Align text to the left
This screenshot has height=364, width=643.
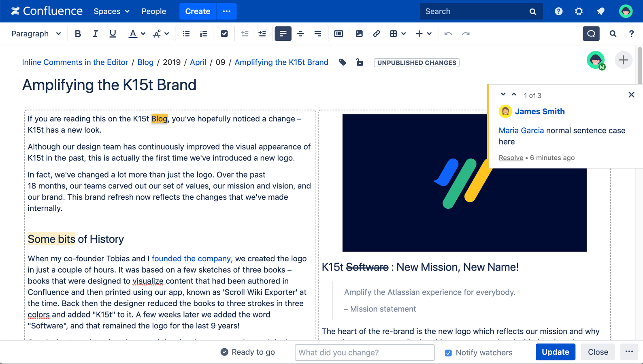tap(283, 34)
